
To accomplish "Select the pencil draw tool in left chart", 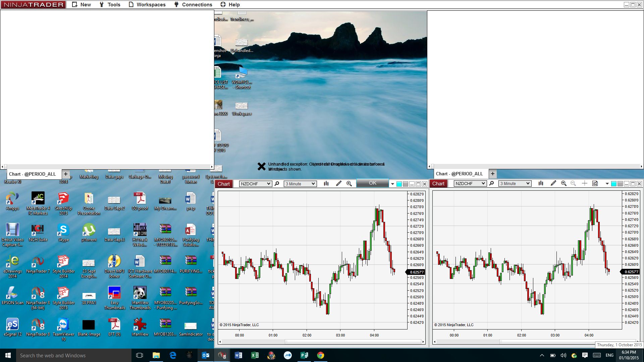I will (x=338, y=184).
